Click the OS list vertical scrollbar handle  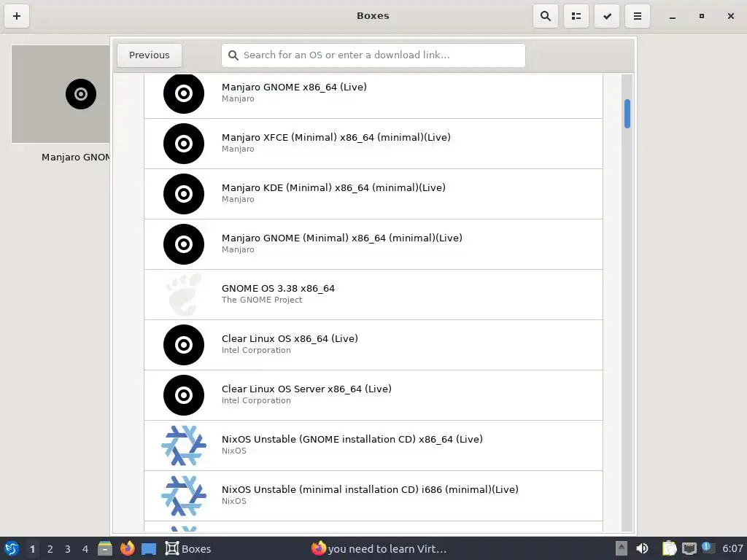click(x=627, y=114)
